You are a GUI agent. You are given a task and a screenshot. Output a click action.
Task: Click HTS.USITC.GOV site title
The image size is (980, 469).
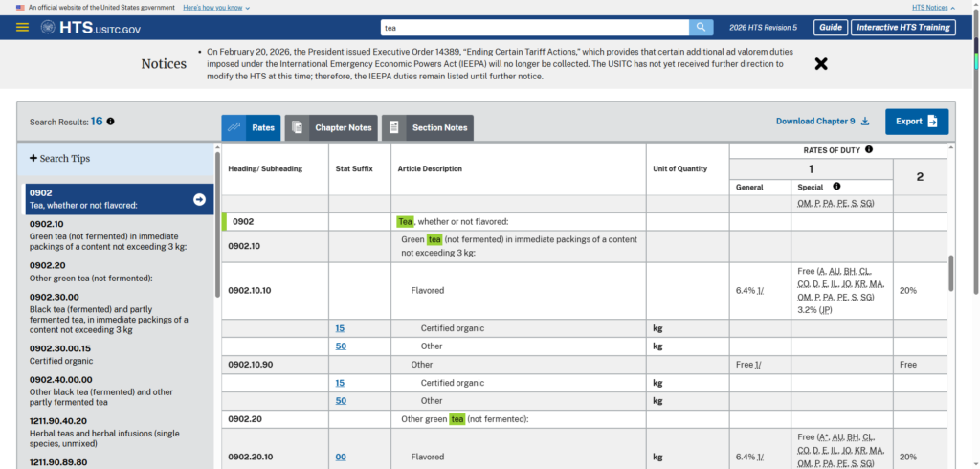point(100,28)
